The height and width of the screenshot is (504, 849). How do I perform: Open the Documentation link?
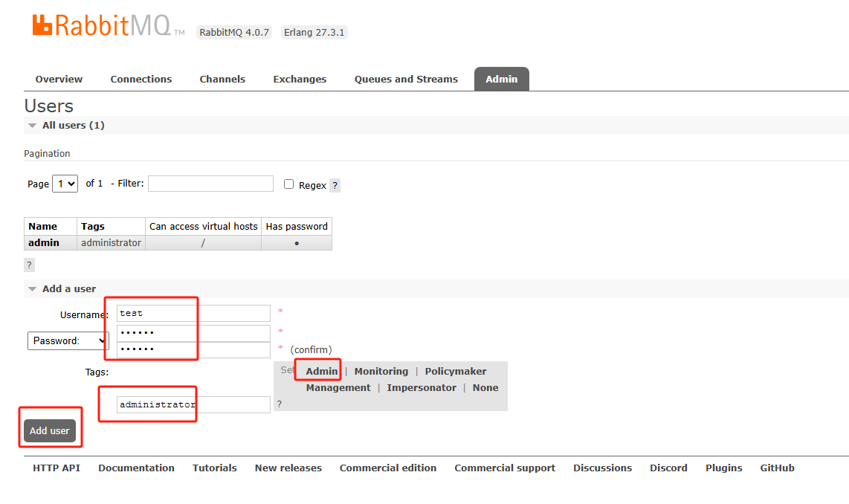137,468
